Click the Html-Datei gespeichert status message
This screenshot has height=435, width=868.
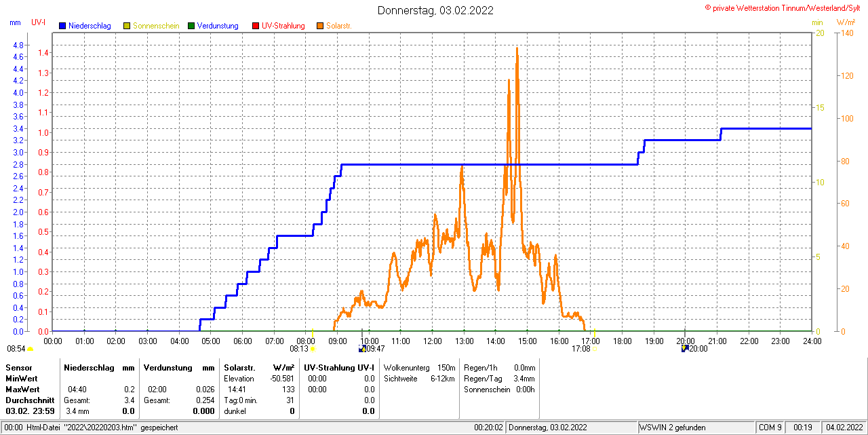(x=101, y=428)
